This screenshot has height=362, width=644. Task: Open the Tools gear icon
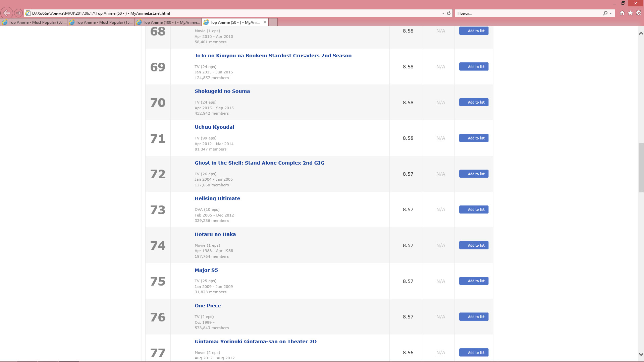[x=639, y=13]
